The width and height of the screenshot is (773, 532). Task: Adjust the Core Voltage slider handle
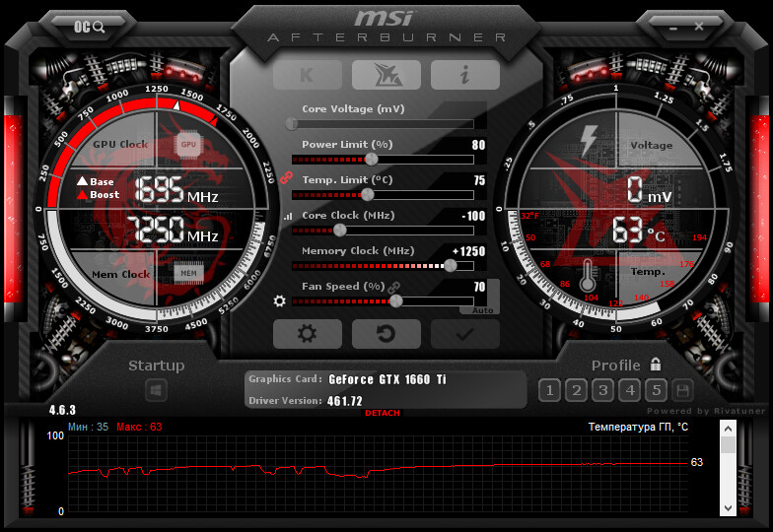[x=292, y=124]
